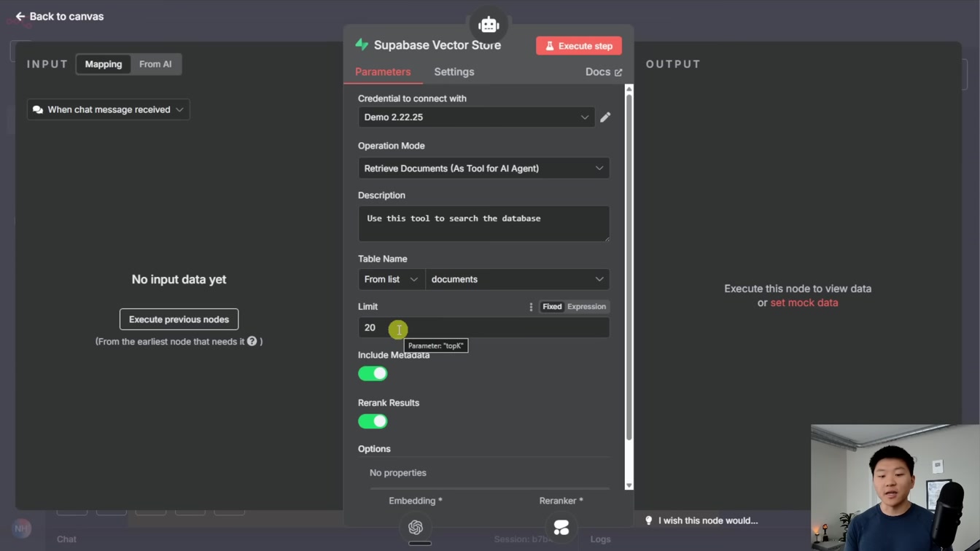Click the 'set mock data' link
This screenshot has width=980, height=551.
tap(804, 302)
